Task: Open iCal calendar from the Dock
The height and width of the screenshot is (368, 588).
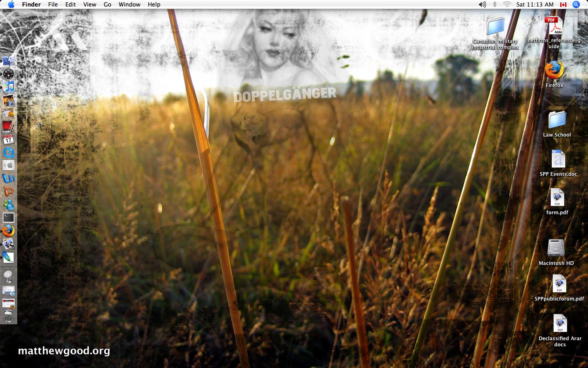Action: coord(9,139)
